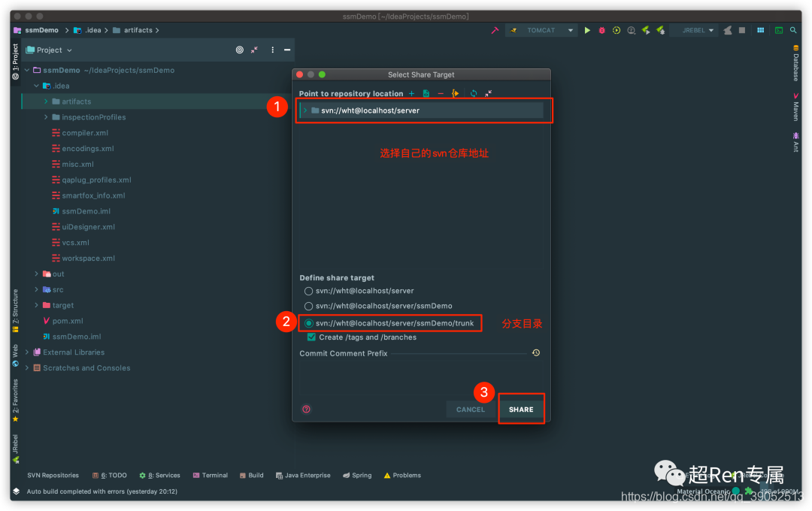Refresh the repository location list
The image size is (812, 511).
(474, 94)
